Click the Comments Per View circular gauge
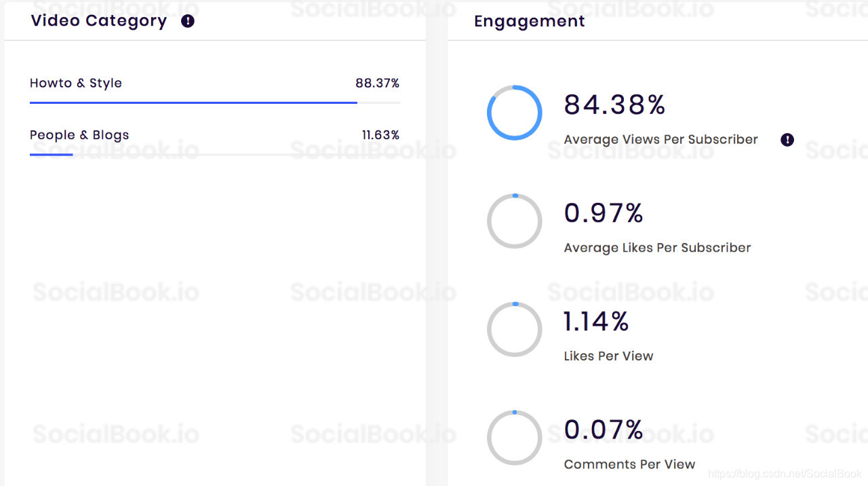The height and width of the screenshot is (486, 868). click(515, 438)
